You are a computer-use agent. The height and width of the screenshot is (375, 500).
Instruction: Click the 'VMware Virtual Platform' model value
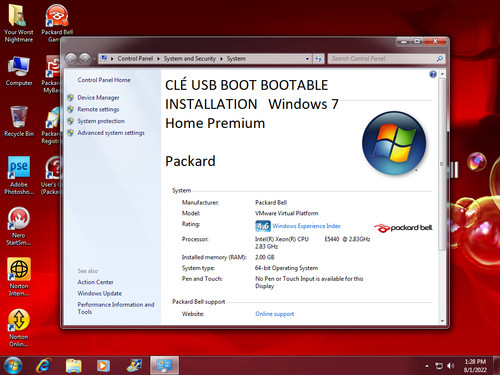click(x=287, y=213)
